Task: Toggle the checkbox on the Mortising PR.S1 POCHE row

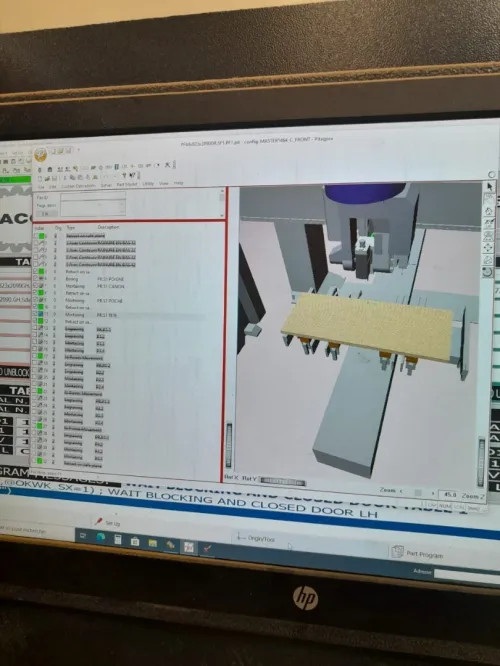Action: tap(36, 300)
